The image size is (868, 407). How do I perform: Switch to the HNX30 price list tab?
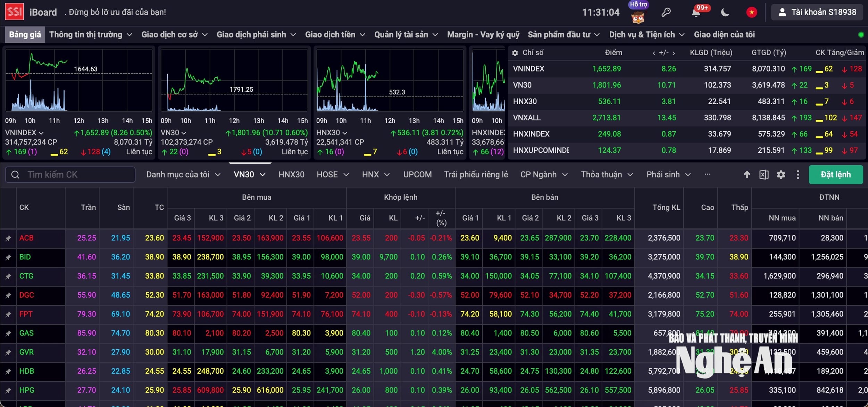pyautogui.click(x=291, y=174)
